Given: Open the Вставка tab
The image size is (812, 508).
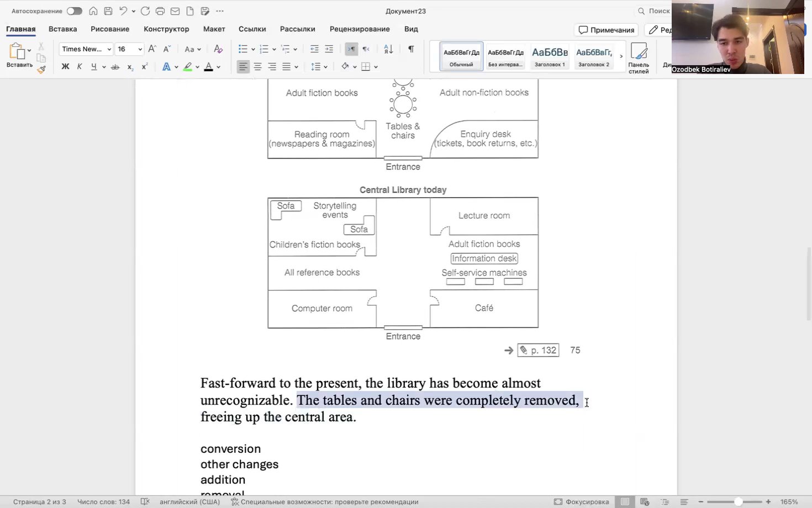Looking at the screenshot, I should [62, 29].
